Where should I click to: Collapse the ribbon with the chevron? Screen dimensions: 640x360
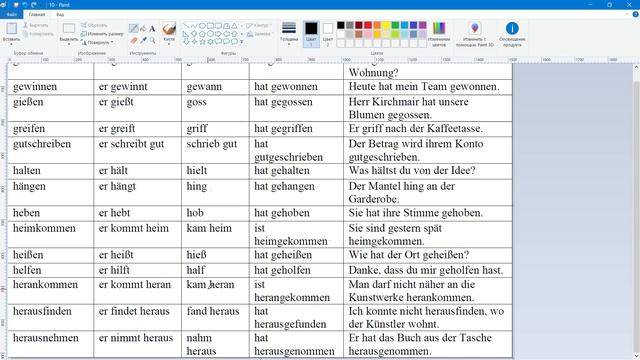[x=627, y=14]
